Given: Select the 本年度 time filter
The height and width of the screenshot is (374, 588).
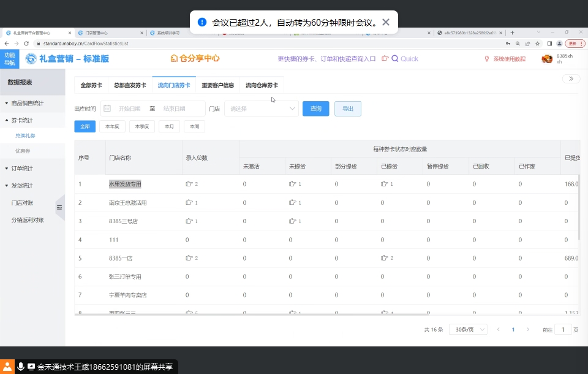Looking at the screenshot, I should click(112, 126).
